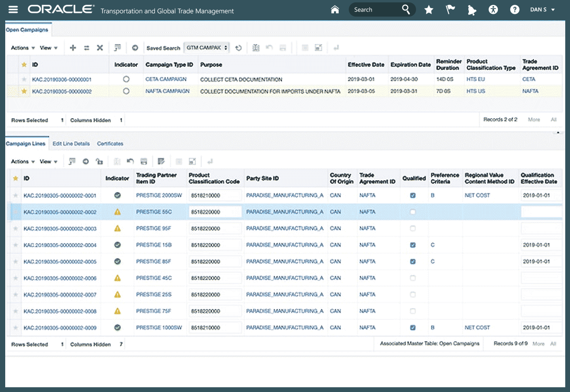Open the PRESTIGE 95F item link

pyautogui.click(x=153, y=228)
